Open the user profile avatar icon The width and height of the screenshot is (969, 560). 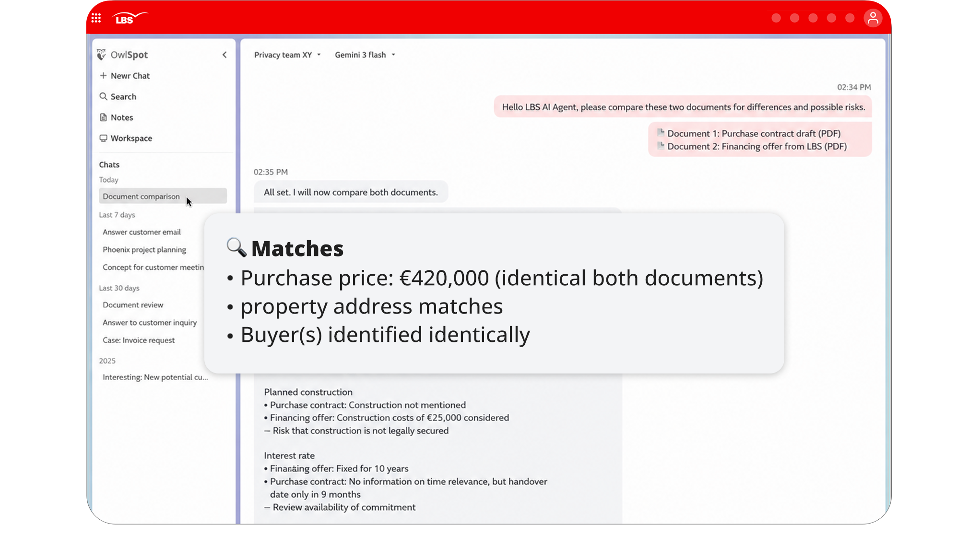(873, 18)
